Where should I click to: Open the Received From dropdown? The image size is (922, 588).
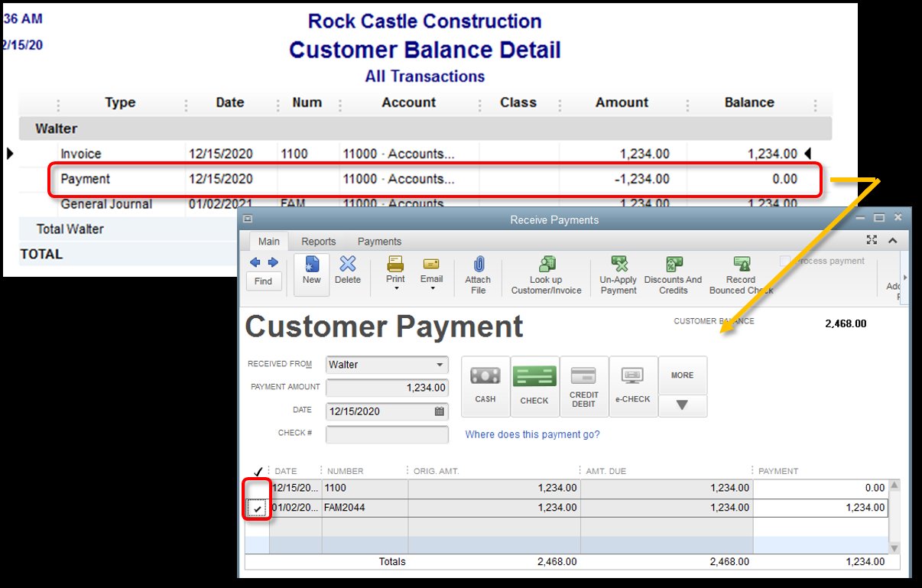click(x=440, y=365)
